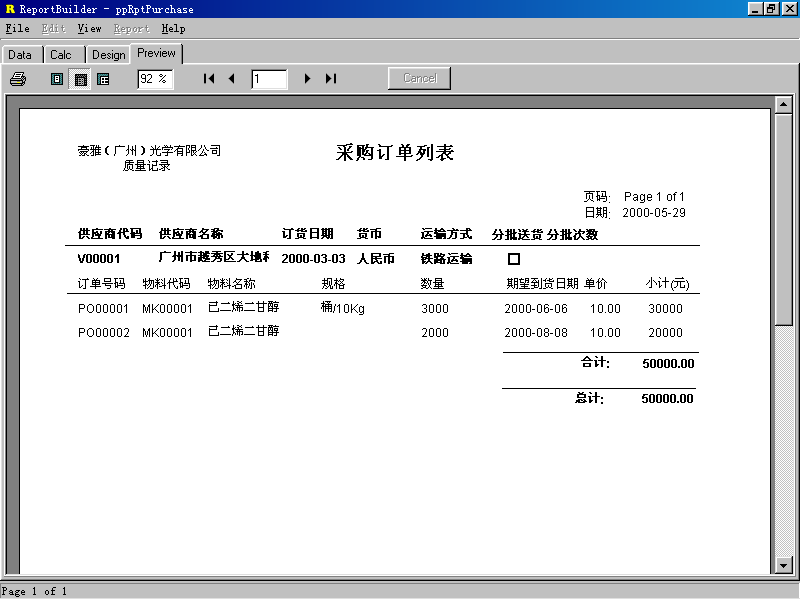Select the Whole Page zoom icon
This screenshot has height=600, width=800.
point(57,79)
